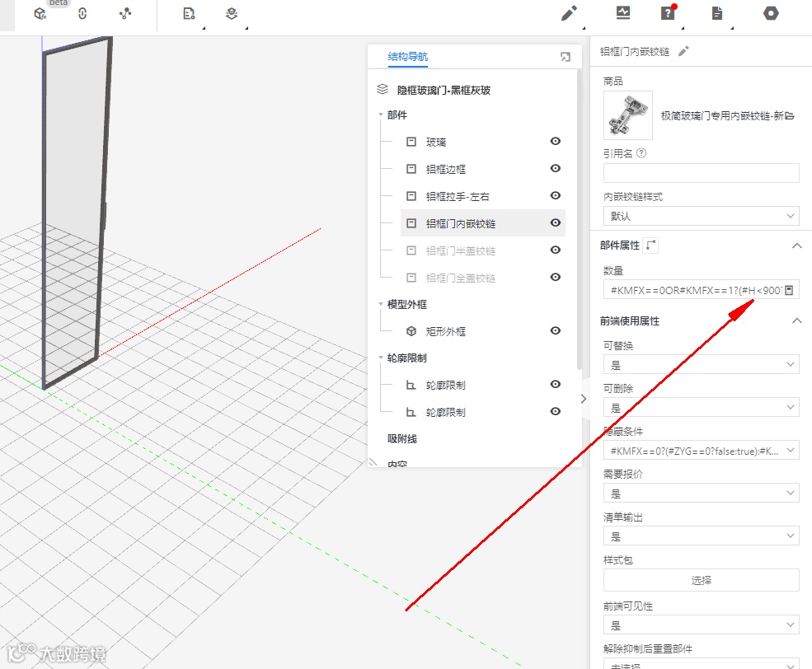This screenshot has width=812, height=669.
Task: Select 铝框门全盖铰链 in the structure tree
Action: click(x=461, y=278)
